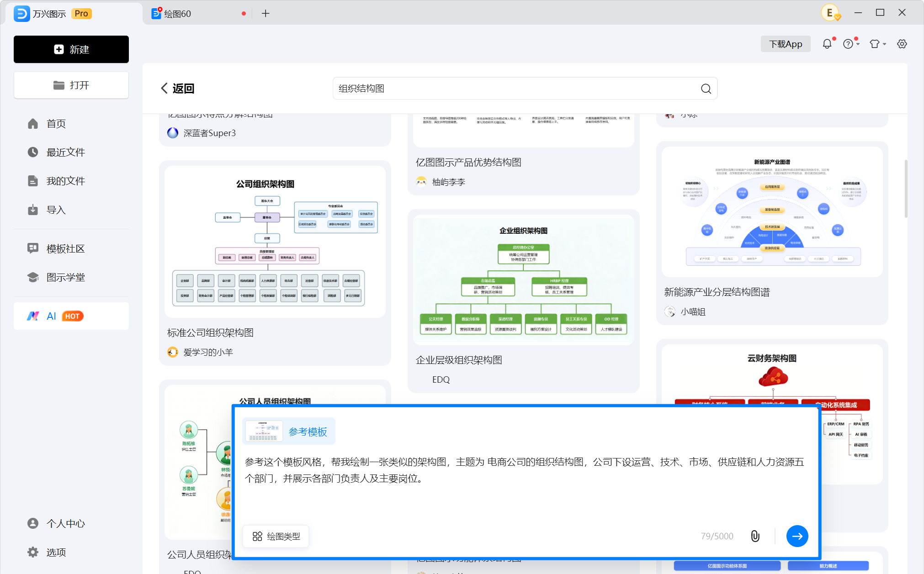Click the 新能源产业分层结构图谱 title text
This screenshot has height=574, width=924.
[717, 292]
